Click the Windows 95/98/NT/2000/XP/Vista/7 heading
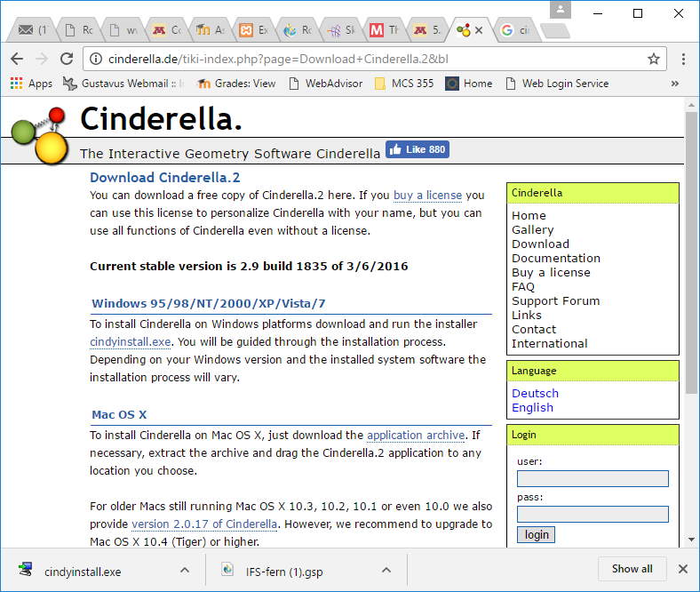700x592 pixels. (x=209, y=304)
